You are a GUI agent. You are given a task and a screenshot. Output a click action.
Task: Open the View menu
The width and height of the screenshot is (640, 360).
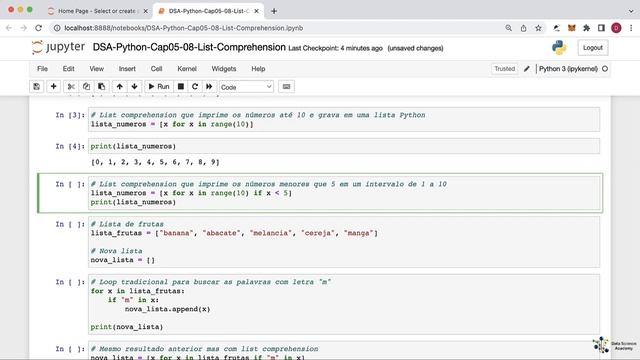pyautogui.click(x=97, y=69)
